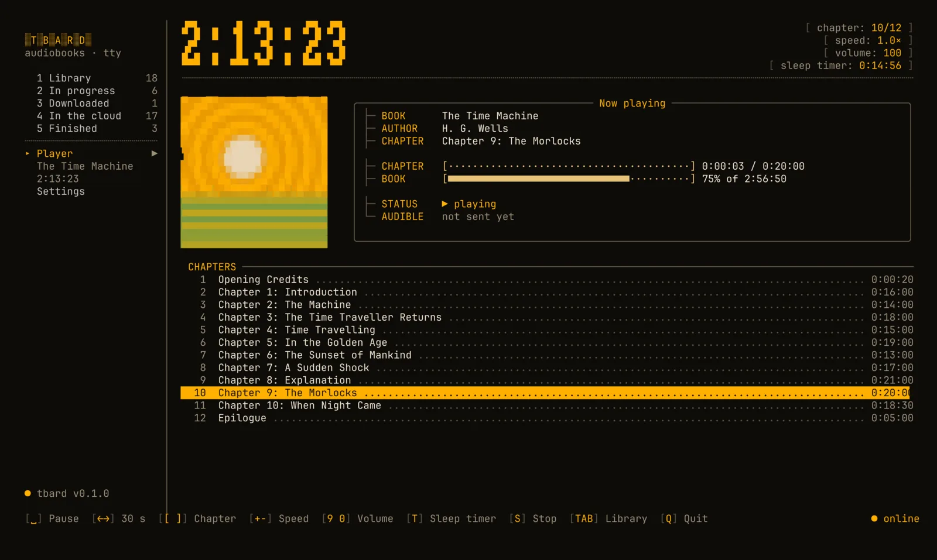Click the Stop shortcut
The image size is (937, 560).
tap(533, 518)
